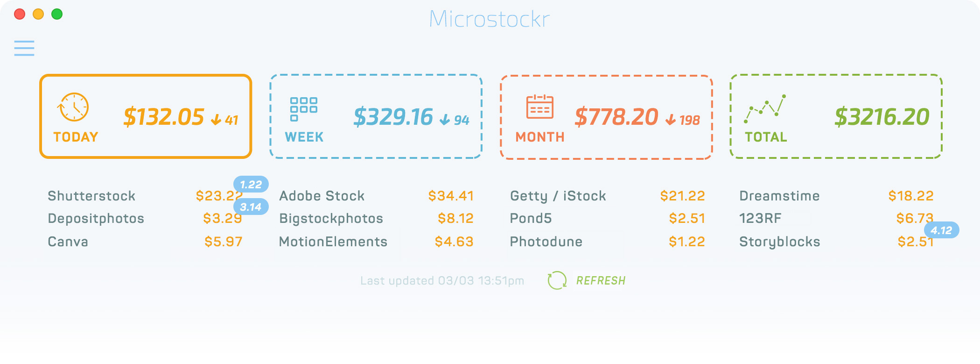The image size is (980, 364).
Task: Click the circular refresh arrows icon
Action: [x=557, y=280]
